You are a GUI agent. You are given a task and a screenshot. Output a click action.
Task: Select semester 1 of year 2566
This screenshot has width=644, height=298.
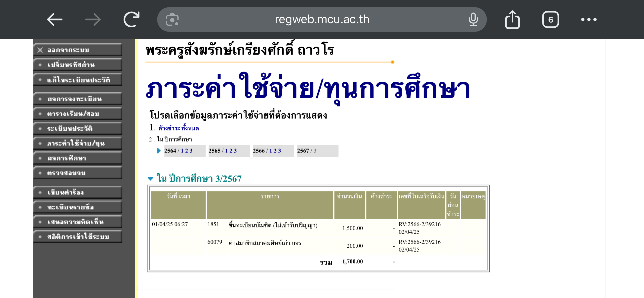tap(271, 151)
